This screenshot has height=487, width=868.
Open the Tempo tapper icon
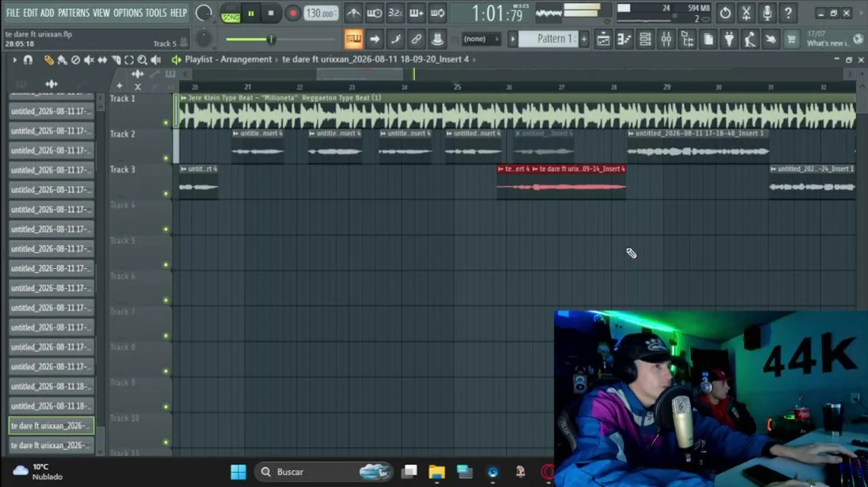pos(750,39)
